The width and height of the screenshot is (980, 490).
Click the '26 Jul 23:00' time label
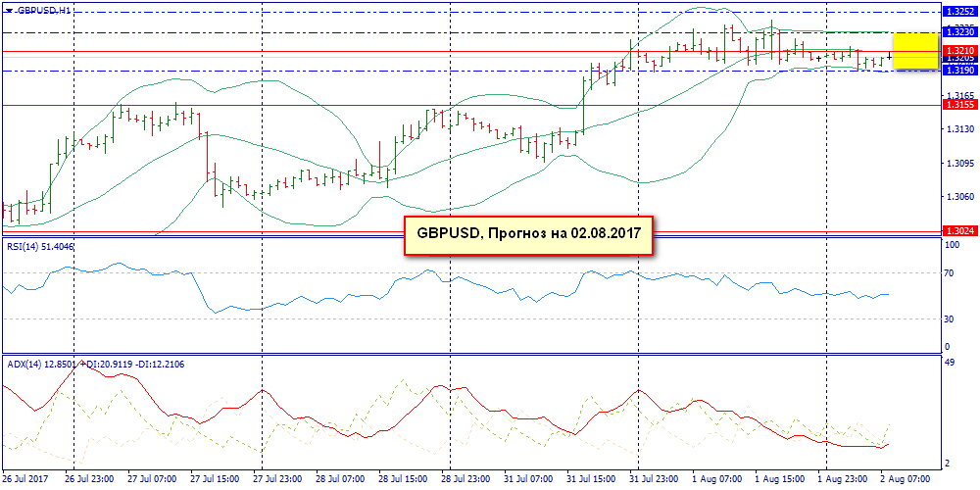click(x=87, y=478)
